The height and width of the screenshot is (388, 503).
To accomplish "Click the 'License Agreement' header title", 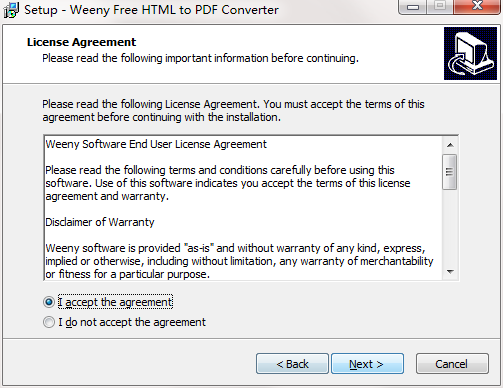I will [81, 42].
